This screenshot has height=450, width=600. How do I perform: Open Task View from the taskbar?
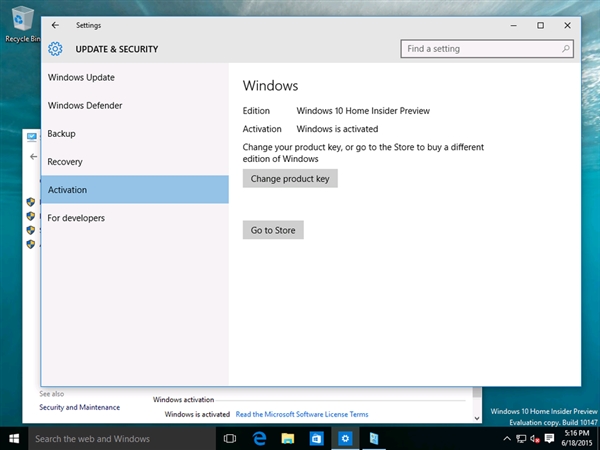tap(230, 439)
